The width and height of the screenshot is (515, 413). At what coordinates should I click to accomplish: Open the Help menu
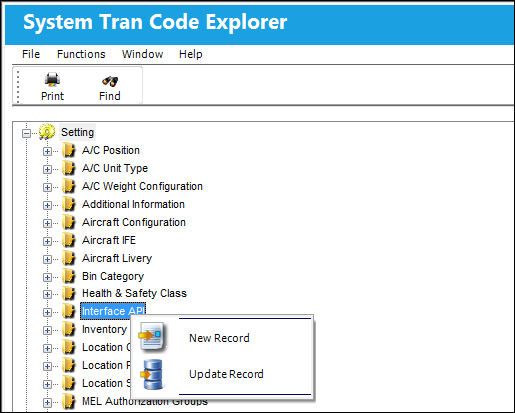(191, 54)
